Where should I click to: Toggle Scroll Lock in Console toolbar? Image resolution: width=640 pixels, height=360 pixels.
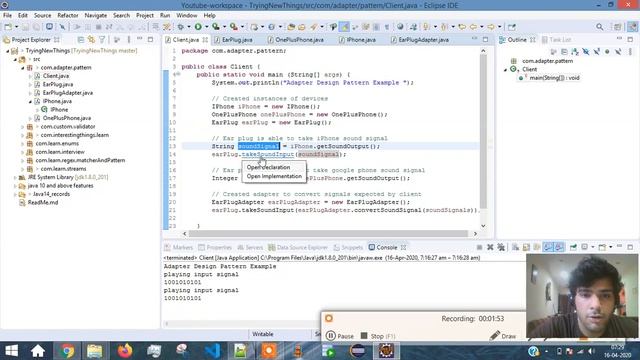click(x=526, y=247)
